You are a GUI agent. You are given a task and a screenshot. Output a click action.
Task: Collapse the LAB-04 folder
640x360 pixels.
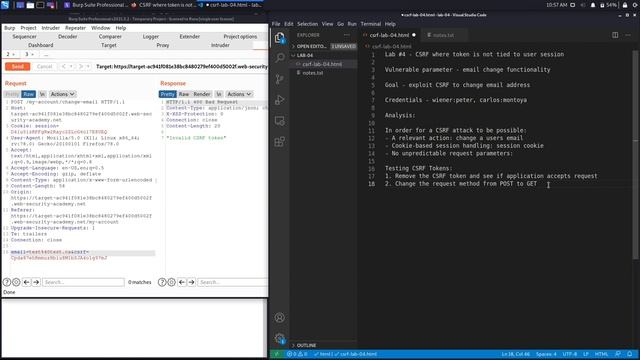tap(305, 55)
